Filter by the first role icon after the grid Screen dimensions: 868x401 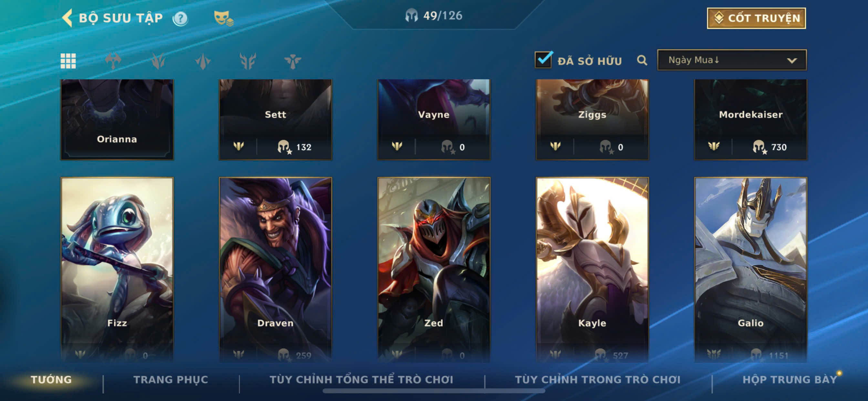pyautogui.click(x=113, y=61)
